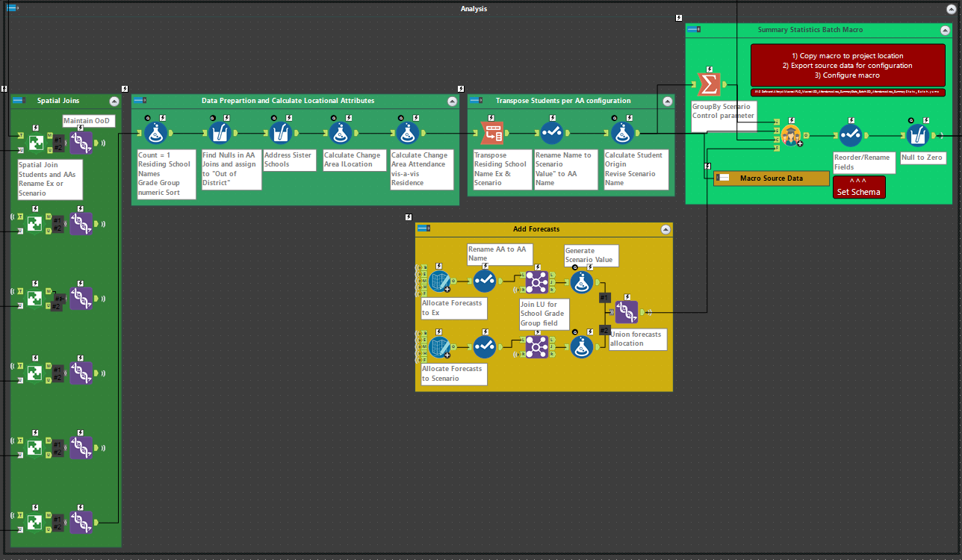Disable the Summary Statistics Batch Macro container
Image resolution: width=962 pixels, height=560 pixels.
click(x=692, y=30)
